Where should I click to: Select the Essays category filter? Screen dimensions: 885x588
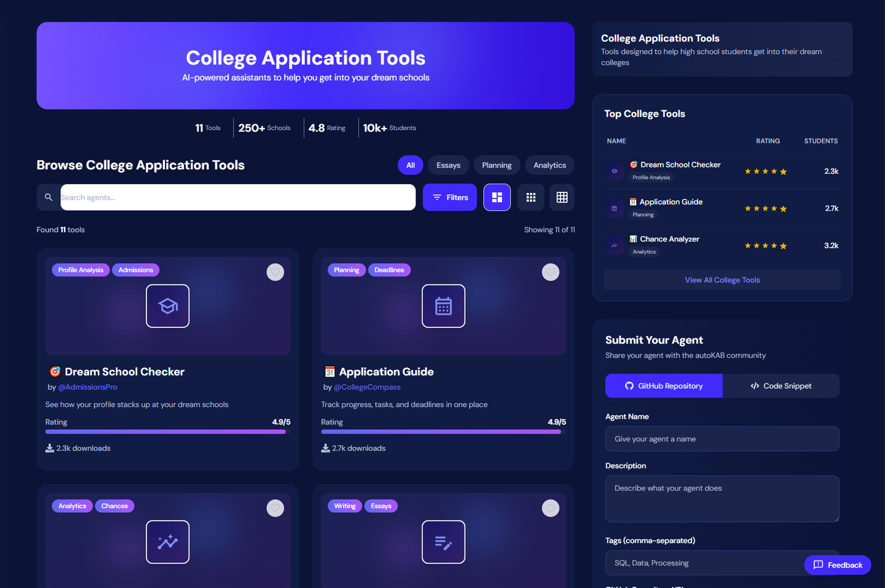448,165
